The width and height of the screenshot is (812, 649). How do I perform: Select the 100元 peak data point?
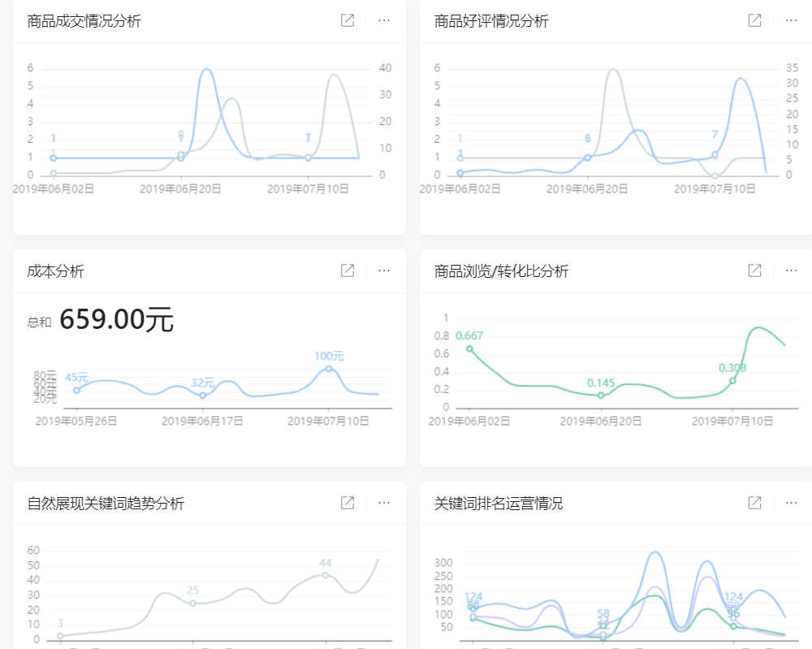327,370
